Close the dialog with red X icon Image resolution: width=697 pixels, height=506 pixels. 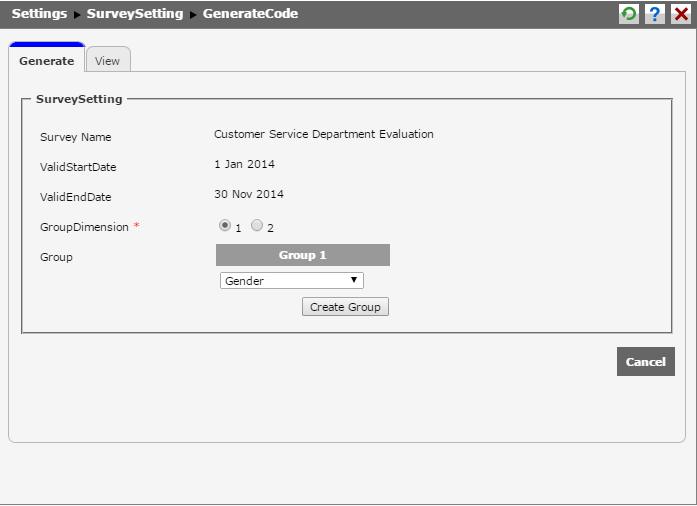tap(681, 14)
